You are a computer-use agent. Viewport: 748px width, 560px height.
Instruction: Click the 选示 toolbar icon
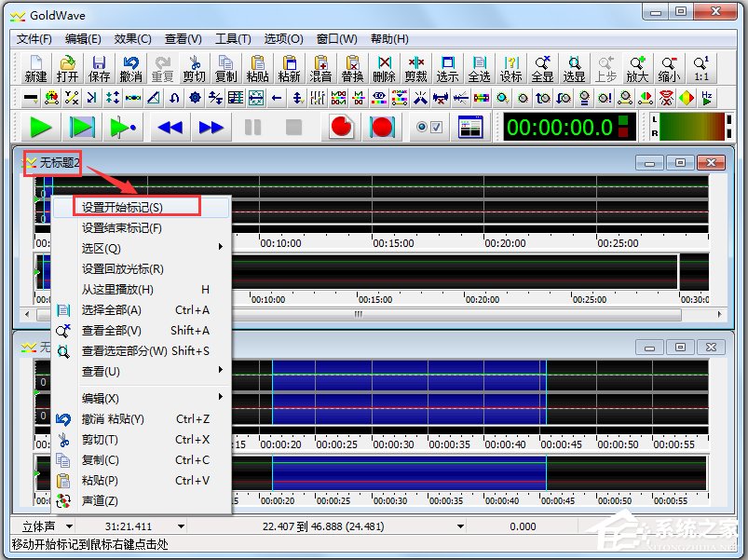pyautogui.click(x=447, y=68)
